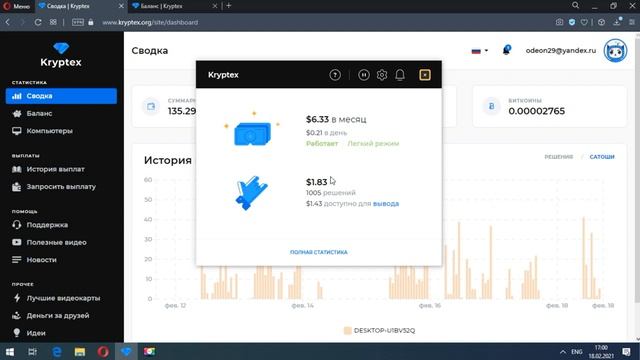Pause mining with the pause icon
The height and width of the screenshot is (360, 640).
coord(364,75)
